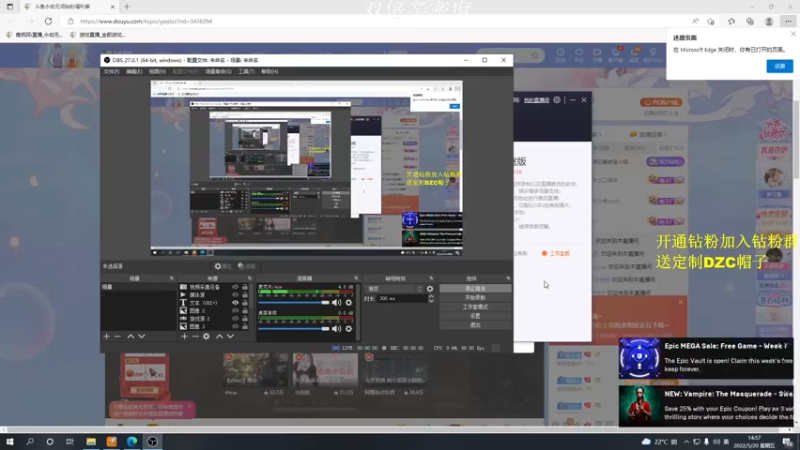Open Microsoft Edge from the taskbar
Screen dimensions: 800x450
click(x=132, y=442)
